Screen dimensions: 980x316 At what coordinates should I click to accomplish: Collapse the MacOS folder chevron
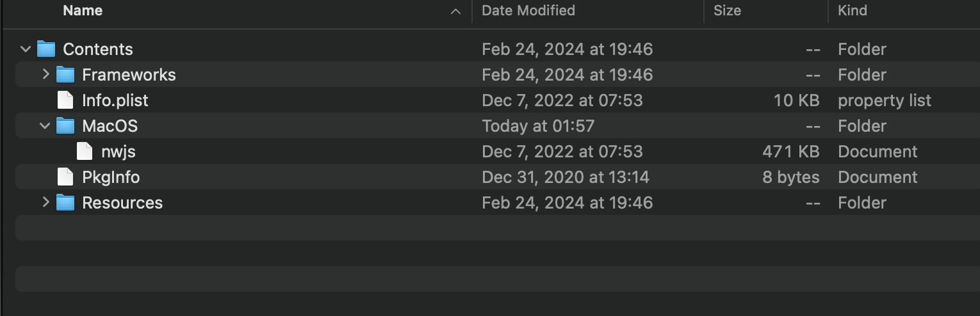(x=45, y=126)
